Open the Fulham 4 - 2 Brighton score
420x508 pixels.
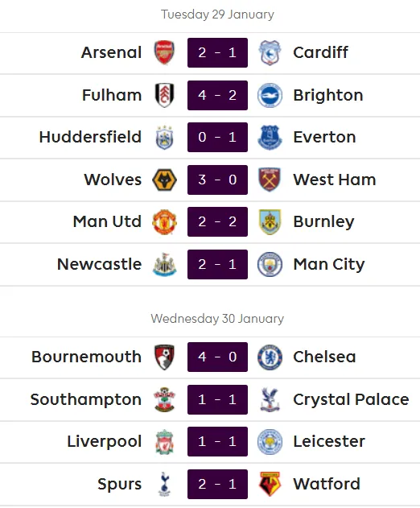[217, 95]
